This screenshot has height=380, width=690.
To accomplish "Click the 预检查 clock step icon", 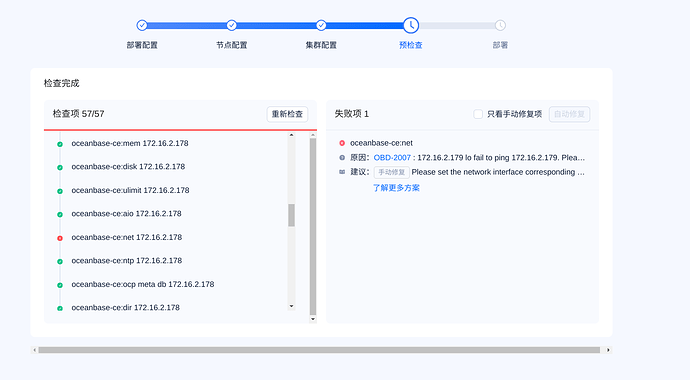I will pos(411,25).
